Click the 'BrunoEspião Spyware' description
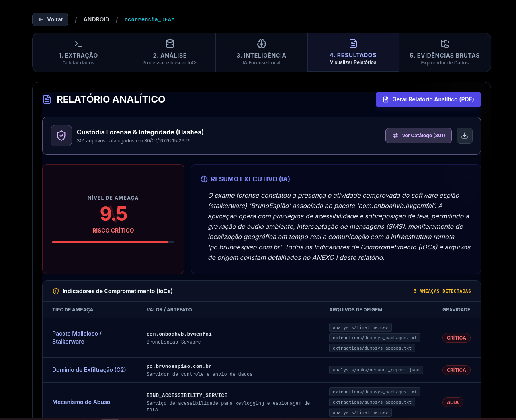The height and width of the screenshot is (420, 516). point(174,342)
